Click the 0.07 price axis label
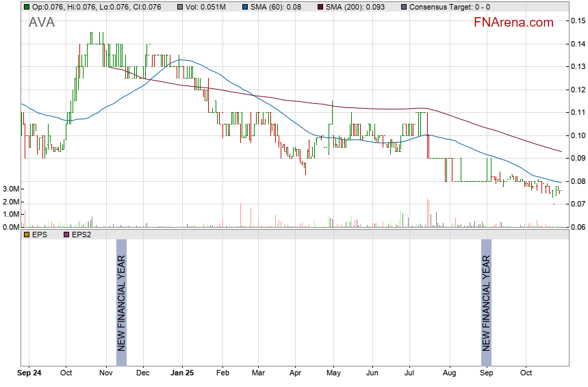 [578, 204]
